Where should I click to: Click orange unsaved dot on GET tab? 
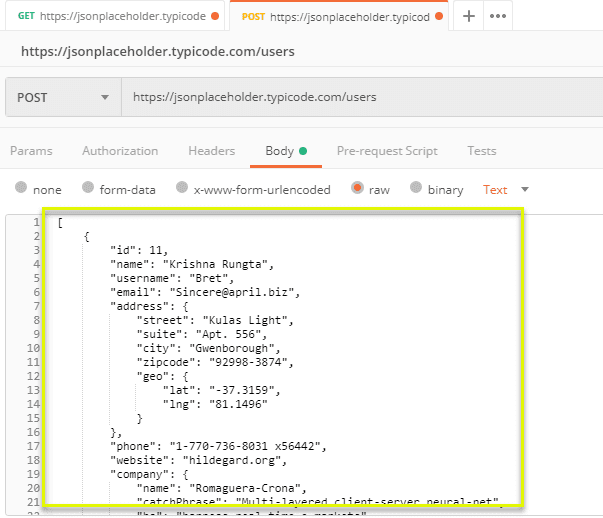point(215,17)
